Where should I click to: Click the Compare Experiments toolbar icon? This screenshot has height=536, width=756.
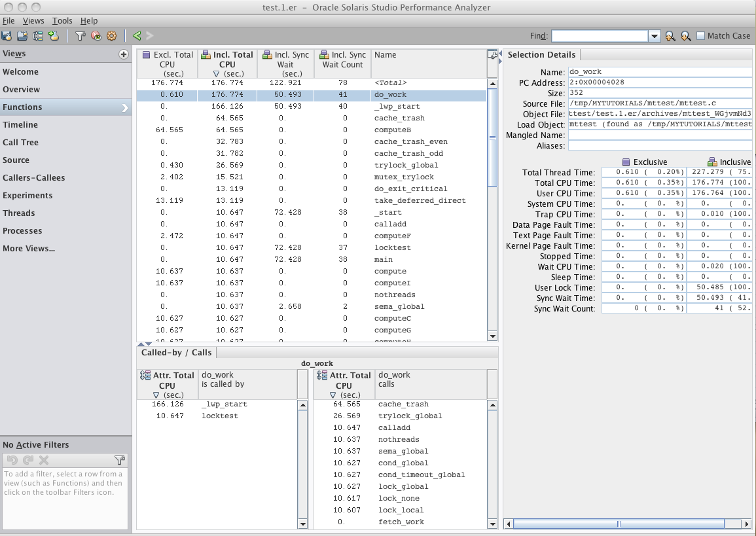click(38, 36)
